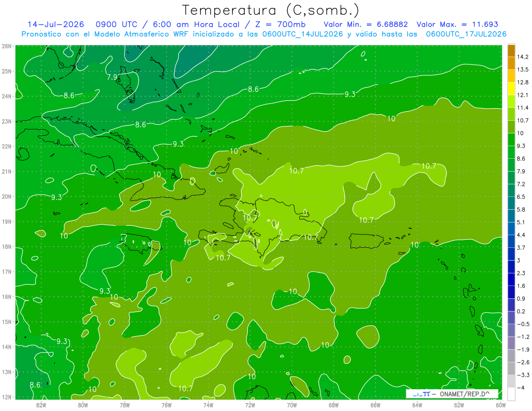Click the "14-Jul-2026" forecast date
Screen dimensions: 532x411
pyautogui.click(x=56, y=25)
